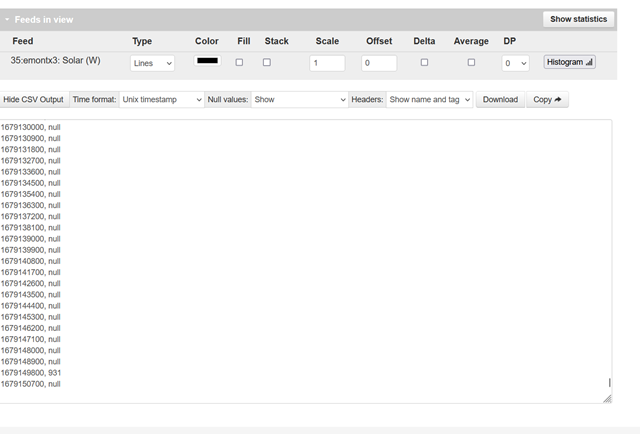Viewport: 640px width, 434px height.
Task: Click the CSV textarea scrollbar thumb
Action: tap(609, 383)
